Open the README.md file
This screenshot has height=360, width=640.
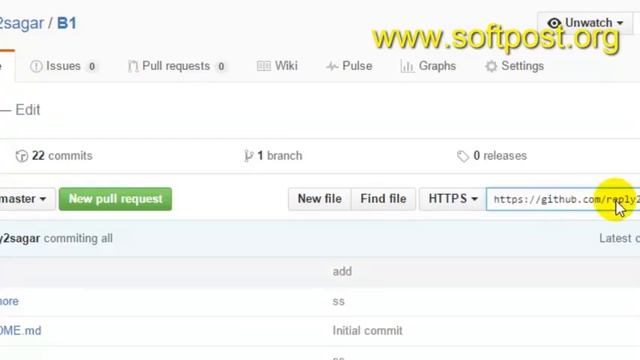point(20,331)
